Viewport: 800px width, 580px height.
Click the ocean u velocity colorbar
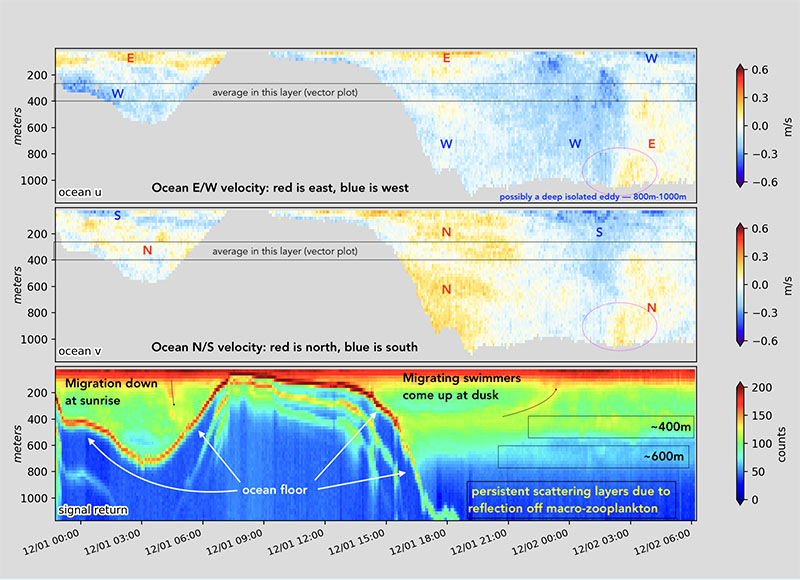tap(741, 125)
